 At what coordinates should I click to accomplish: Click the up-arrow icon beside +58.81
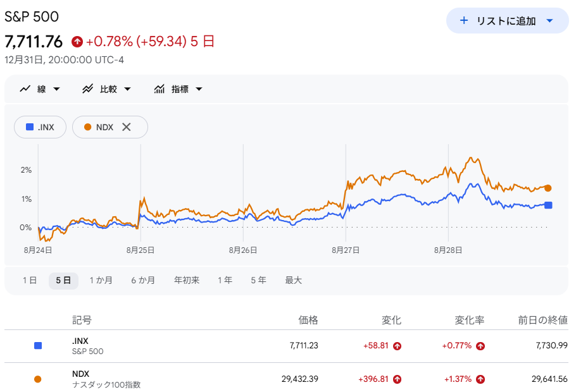click(397, 346)
